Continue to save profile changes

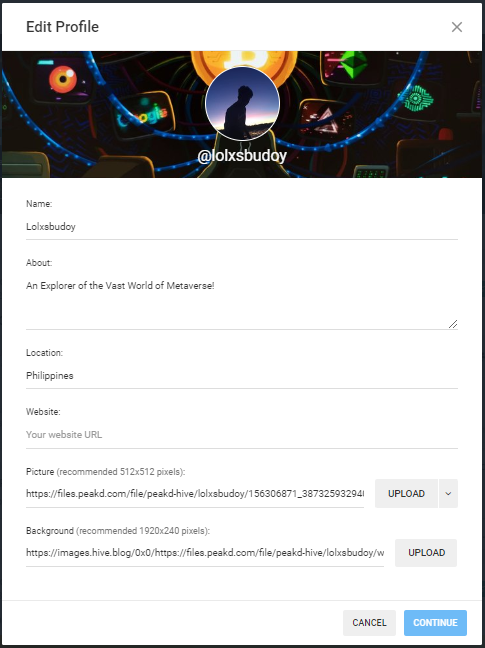pyautogui.click(x=435, y=623)
